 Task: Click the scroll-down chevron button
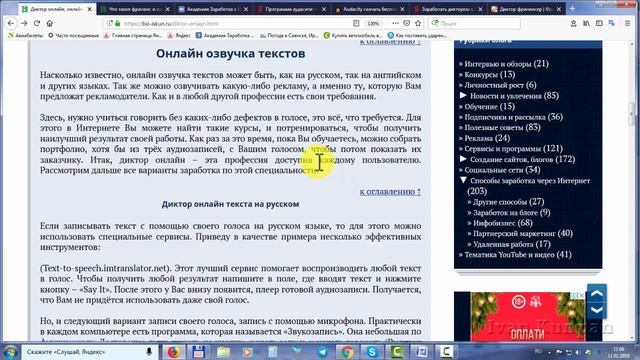[x=597, y=310]
